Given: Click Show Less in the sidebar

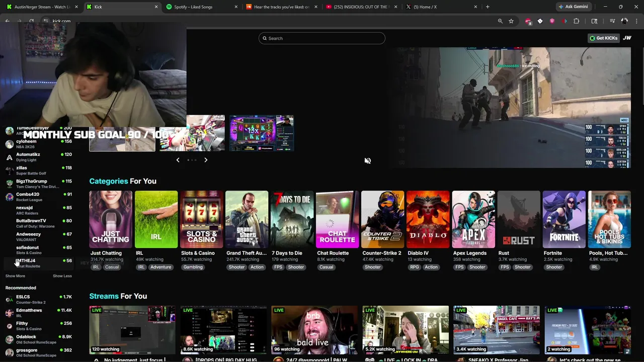Looking at the screenshot, I should click(62, 276).
